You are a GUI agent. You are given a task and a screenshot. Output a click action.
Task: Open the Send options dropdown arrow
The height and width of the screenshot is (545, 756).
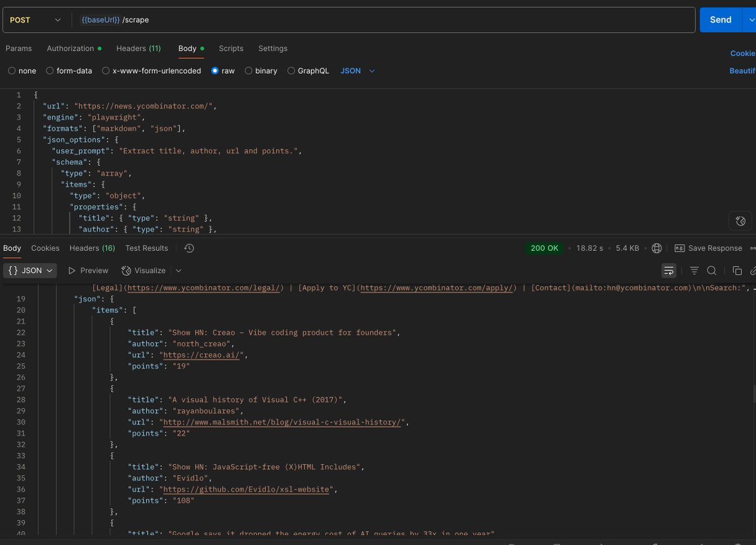pos(749,20)
